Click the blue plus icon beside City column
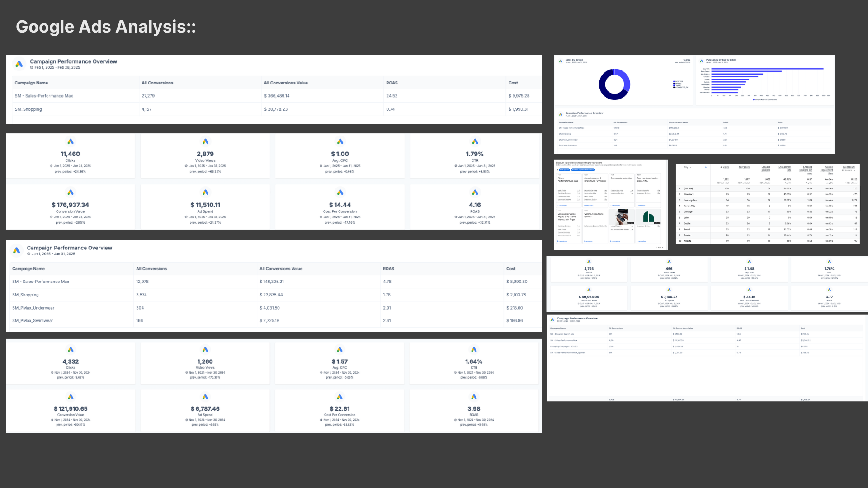The height and width of the screenshot is (488, 868). coord(706,167)
